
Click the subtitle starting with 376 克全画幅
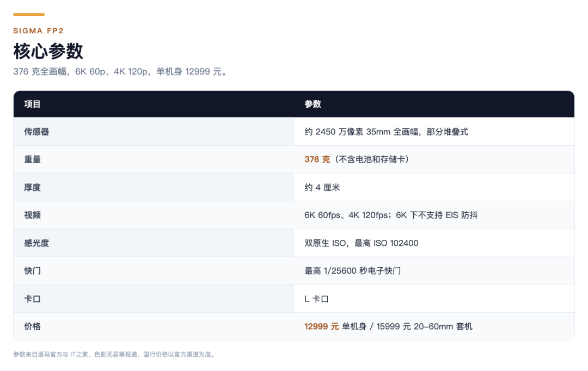(120, 72)
